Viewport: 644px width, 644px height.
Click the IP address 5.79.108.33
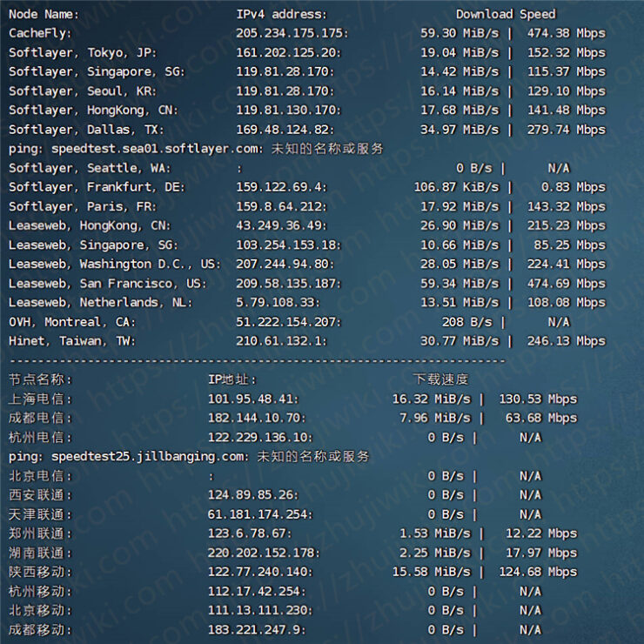(x=278, y=303)
